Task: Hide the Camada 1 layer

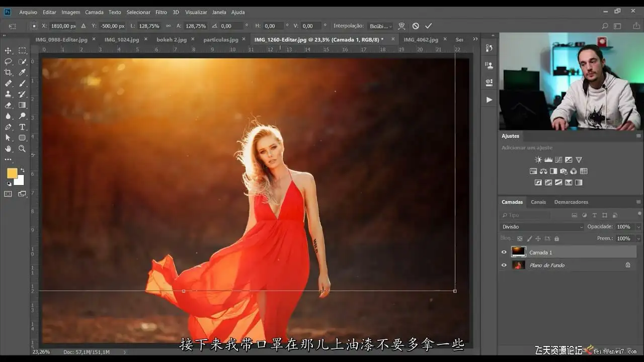Action: [504, 252]
